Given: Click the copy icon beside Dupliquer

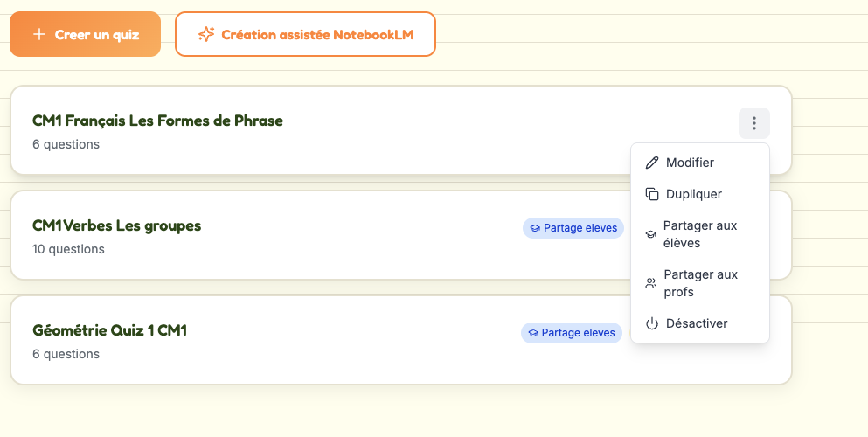Looking at the screenshot, I should (652, 194).
